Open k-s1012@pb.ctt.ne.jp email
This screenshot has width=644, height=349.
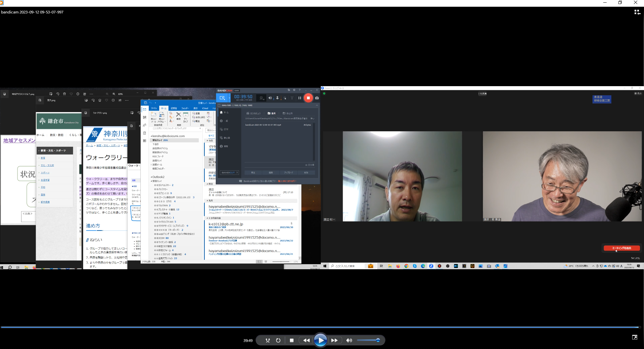click(x=251, y=227)
